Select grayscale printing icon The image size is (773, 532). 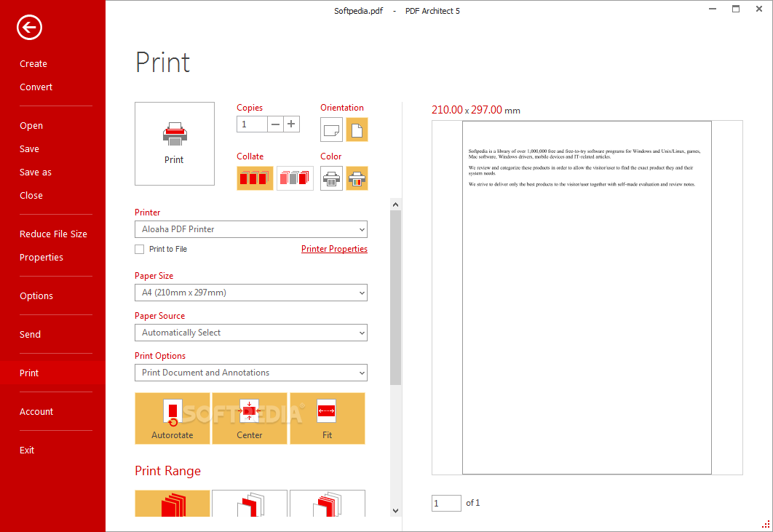(331, 178)
